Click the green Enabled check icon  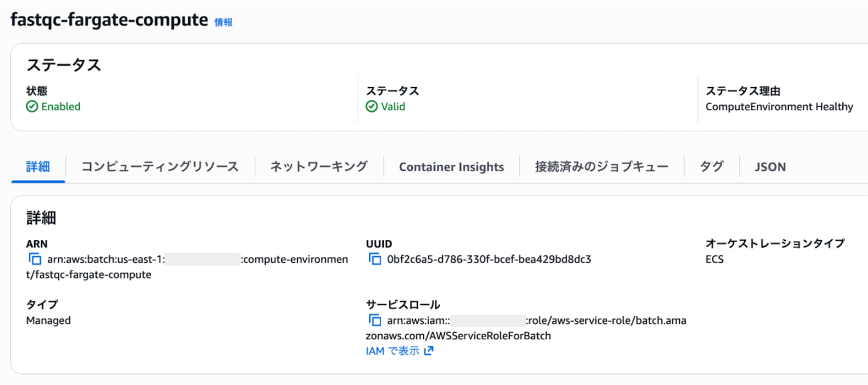pyautogui.click(x=32, y=106)
